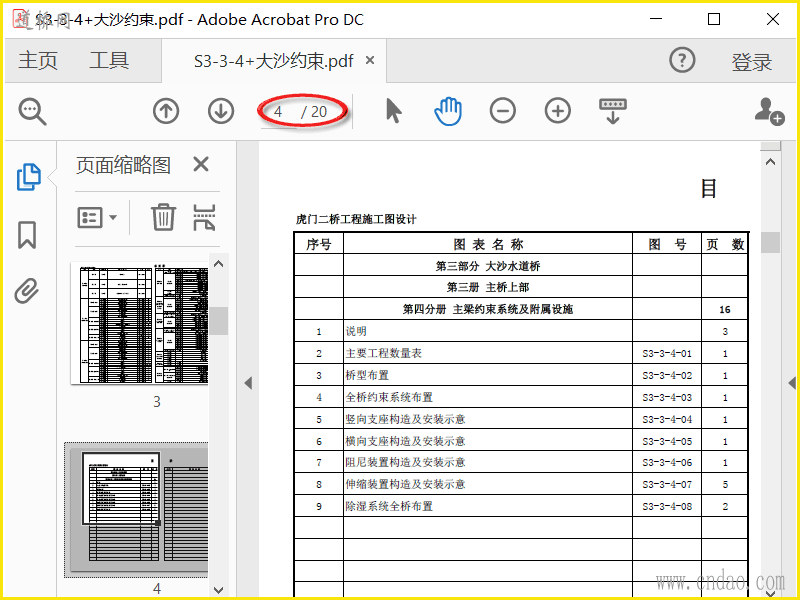The image size is (800, 600).
Task: Collapse the left navigation pane arrow
Action: (248, 383)
